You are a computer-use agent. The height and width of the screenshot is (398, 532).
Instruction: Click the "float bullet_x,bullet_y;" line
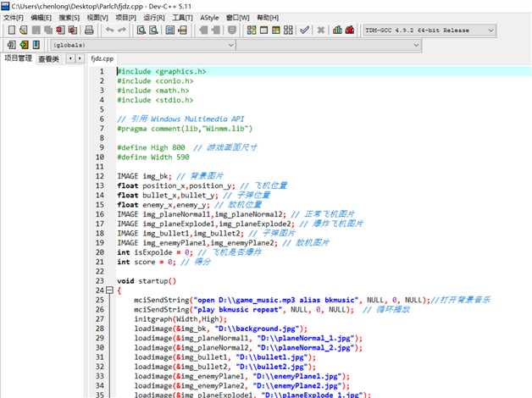click(168, 195)
